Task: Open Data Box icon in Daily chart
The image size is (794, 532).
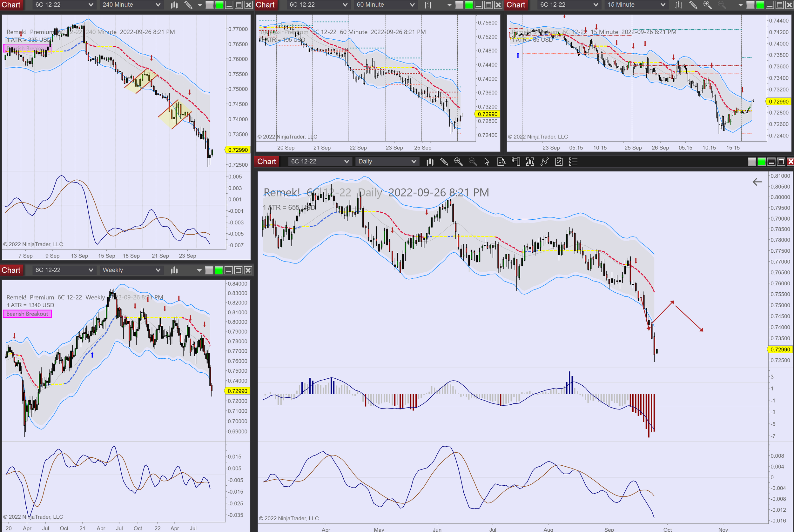Action: [x=501, y=162]
